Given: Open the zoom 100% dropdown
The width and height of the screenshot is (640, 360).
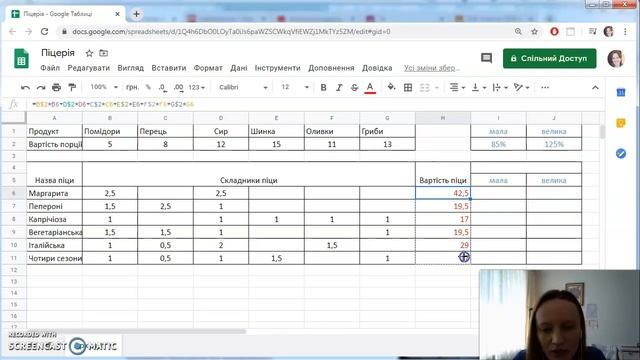Looking at the screenshot, I should coord(104,87).
